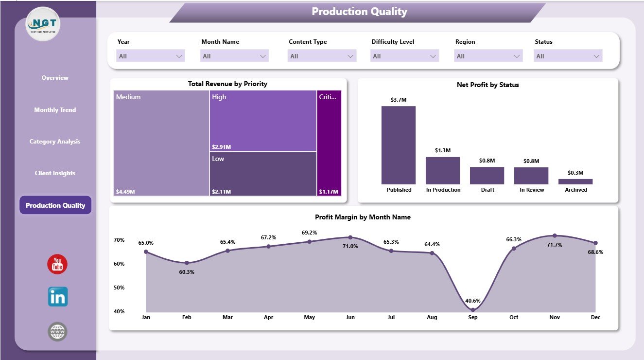Open the LinkedIn icon link

coord(58,297)
